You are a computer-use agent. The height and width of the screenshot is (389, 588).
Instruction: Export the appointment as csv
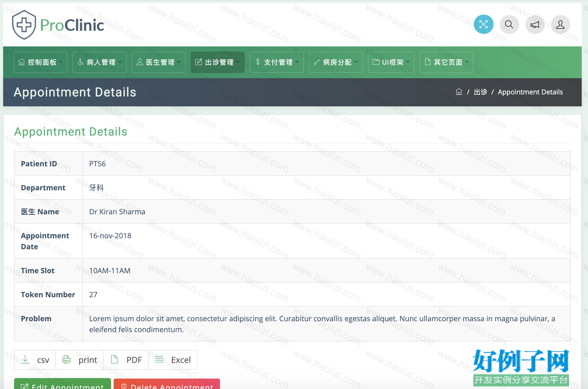click(35, 360)
